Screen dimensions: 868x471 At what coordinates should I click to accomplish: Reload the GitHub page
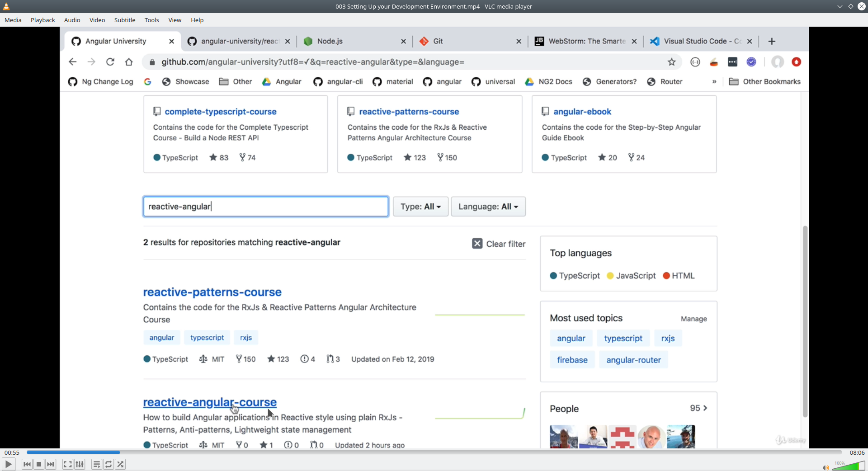(110, 62)
